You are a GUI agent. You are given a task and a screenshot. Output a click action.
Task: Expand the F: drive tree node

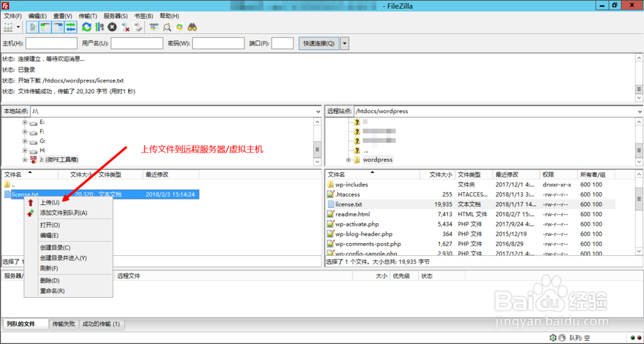coord(24,132)
